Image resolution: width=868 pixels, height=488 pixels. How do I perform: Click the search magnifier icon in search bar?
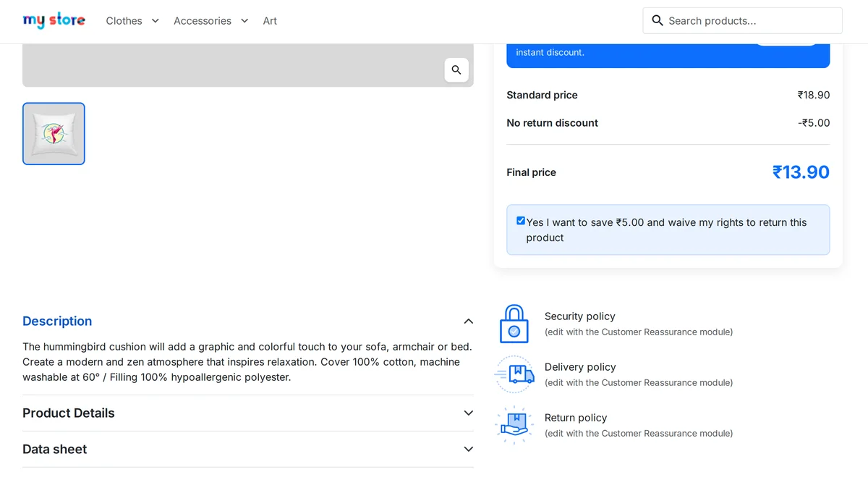[x=658, y=20]
